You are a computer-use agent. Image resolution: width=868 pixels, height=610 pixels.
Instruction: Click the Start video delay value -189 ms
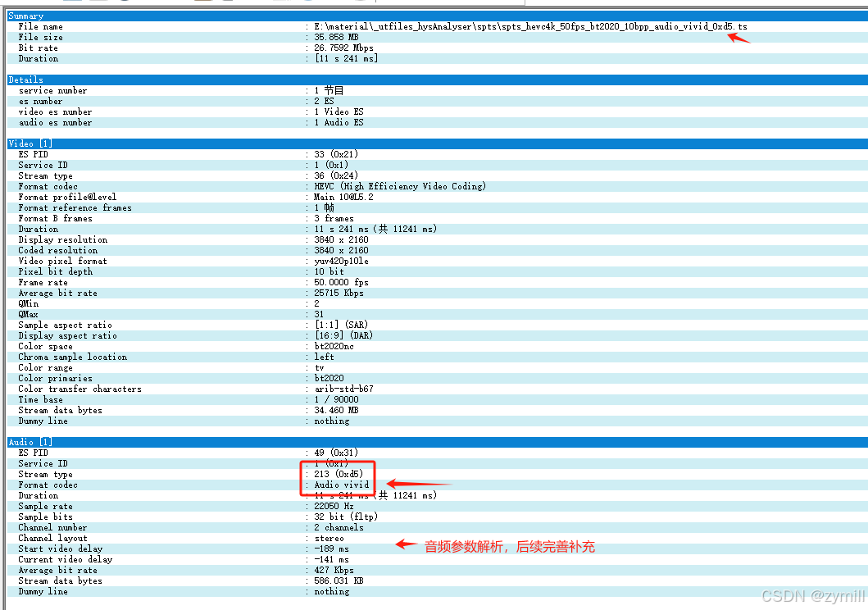click(331, 549)
